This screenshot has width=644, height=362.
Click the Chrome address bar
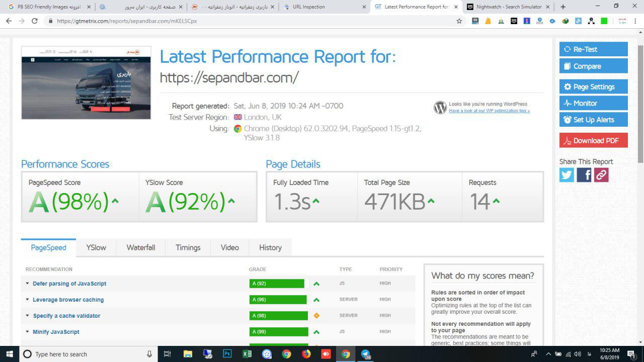(x=252, y=21)
